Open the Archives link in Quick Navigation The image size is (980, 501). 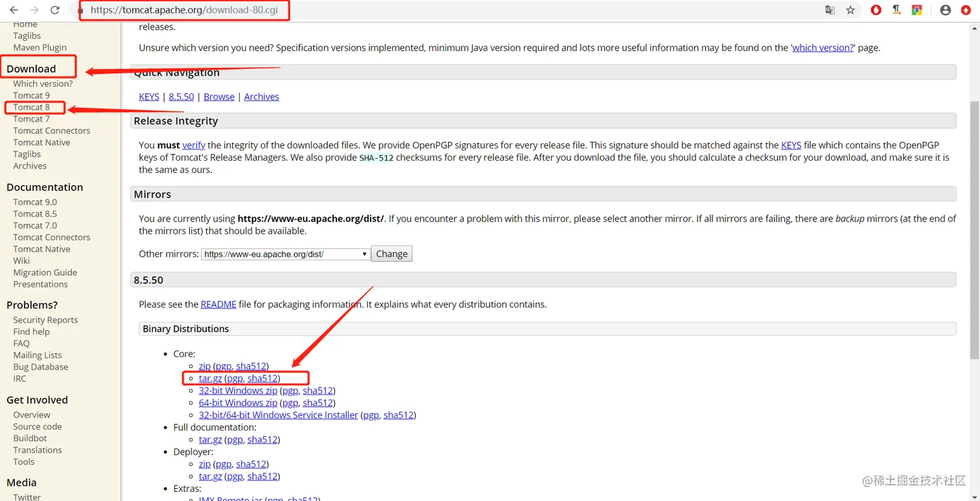coord(262,97)
